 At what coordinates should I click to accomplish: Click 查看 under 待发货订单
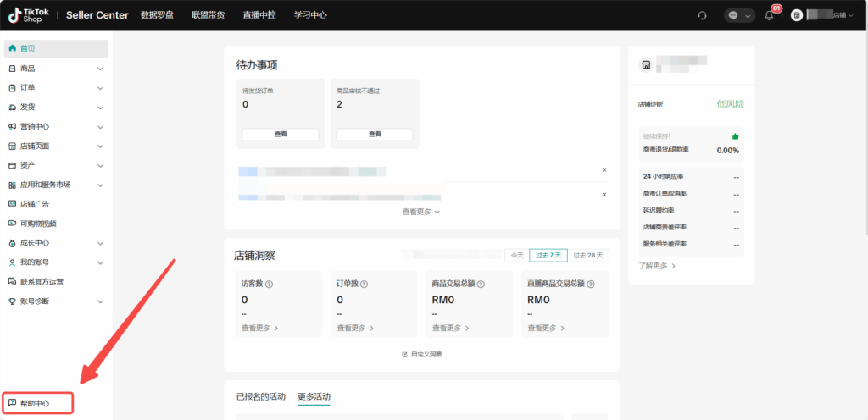[x=281, y=135]
